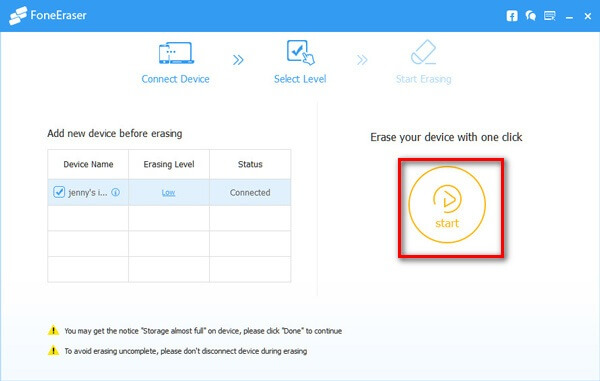Click the 'Storage almost full' notice text

[x=203, y=331]
